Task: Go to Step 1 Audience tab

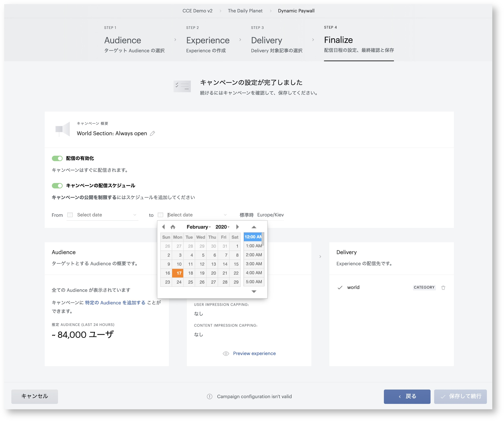Action: point(134,40)
